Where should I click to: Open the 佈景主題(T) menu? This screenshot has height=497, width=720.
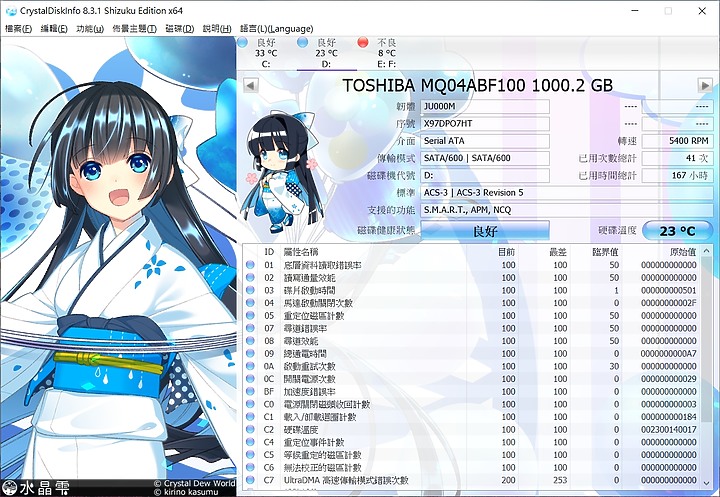[135, 28]
